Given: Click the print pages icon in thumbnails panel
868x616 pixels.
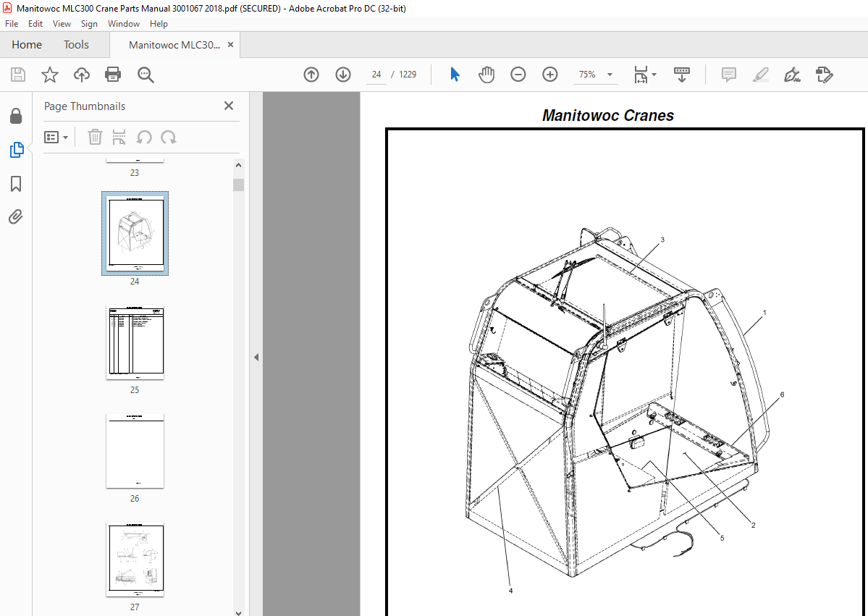Looking at the screenshot, I should pos(119,137).
